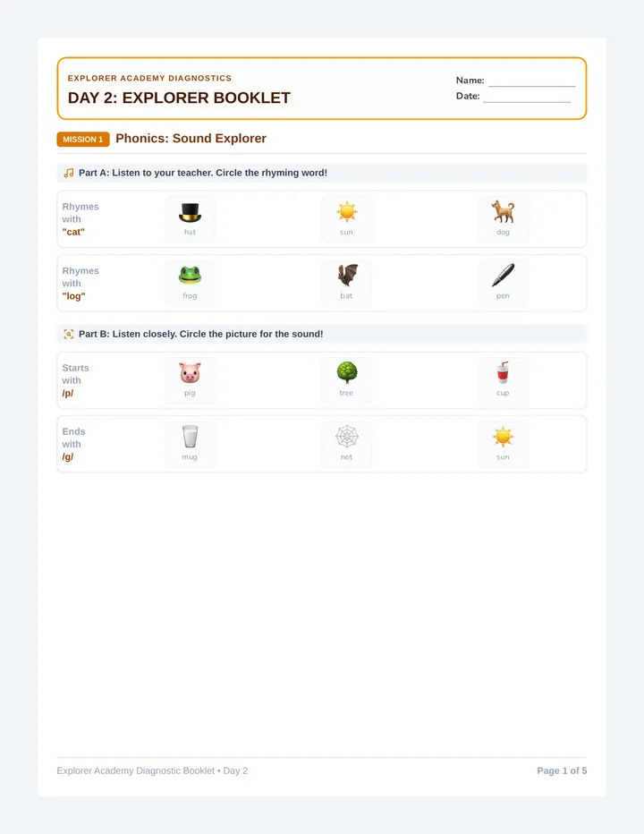Click the Date blank line
Screen dimensions: 644x834
coord(527,97)
